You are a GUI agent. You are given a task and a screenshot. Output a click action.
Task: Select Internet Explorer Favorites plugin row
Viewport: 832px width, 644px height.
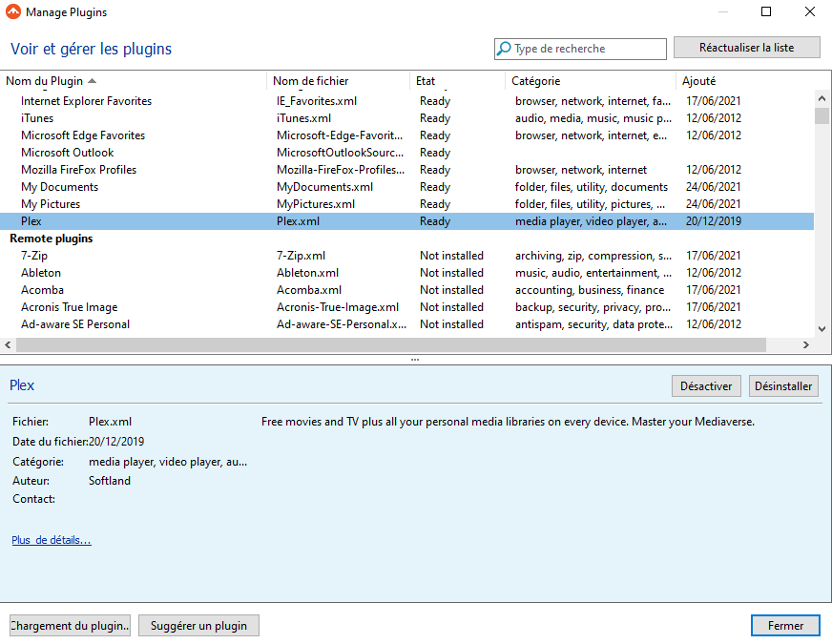pos(407,101)
